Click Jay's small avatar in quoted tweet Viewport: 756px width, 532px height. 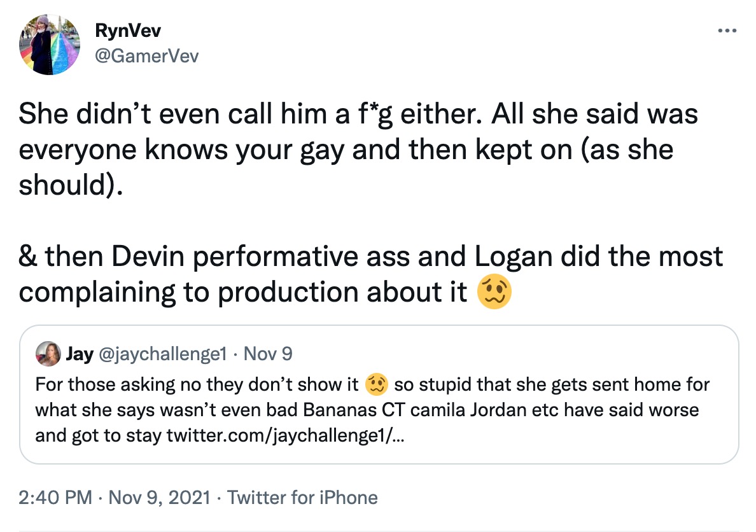coord(49,353)
